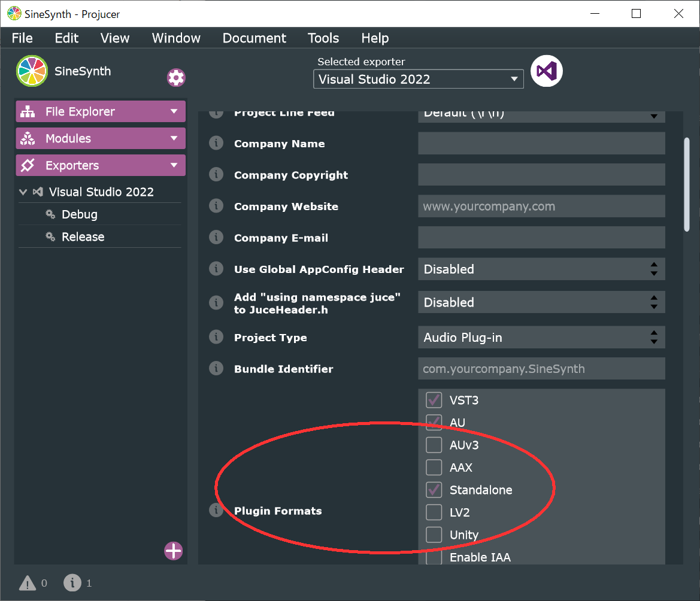Open warnings indicator in status bar
This screenshot has width=700, height=601.
click(28, 582)
